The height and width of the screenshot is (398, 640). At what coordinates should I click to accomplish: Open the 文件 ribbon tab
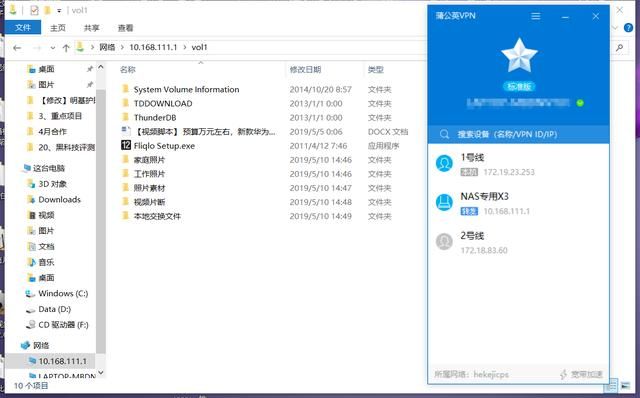click(23, 27)
